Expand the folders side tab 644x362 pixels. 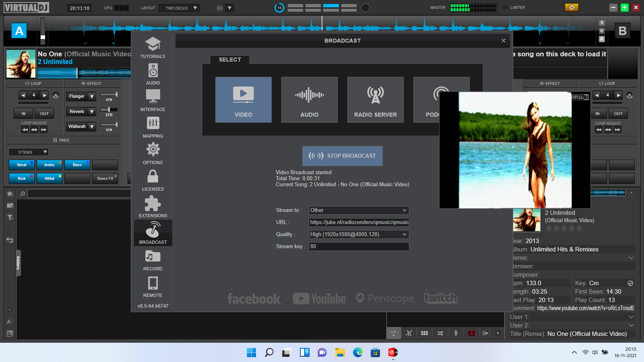[x=18, y=263]
